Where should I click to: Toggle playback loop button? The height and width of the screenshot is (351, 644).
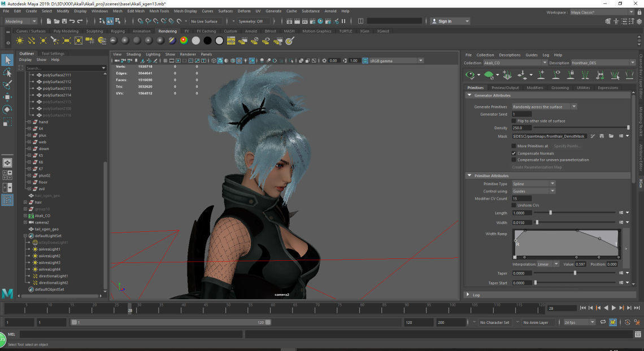[x=603, y=322]
